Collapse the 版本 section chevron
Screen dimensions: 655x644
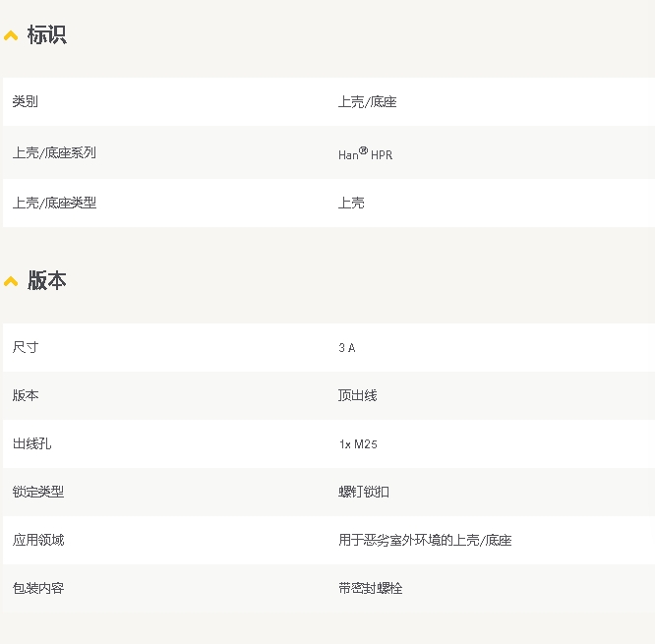(11, 281)
